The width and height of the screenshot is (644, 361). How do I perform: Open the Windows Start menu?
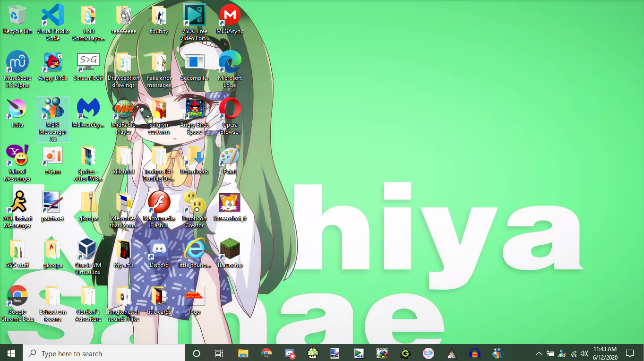[x=11, y=353]
